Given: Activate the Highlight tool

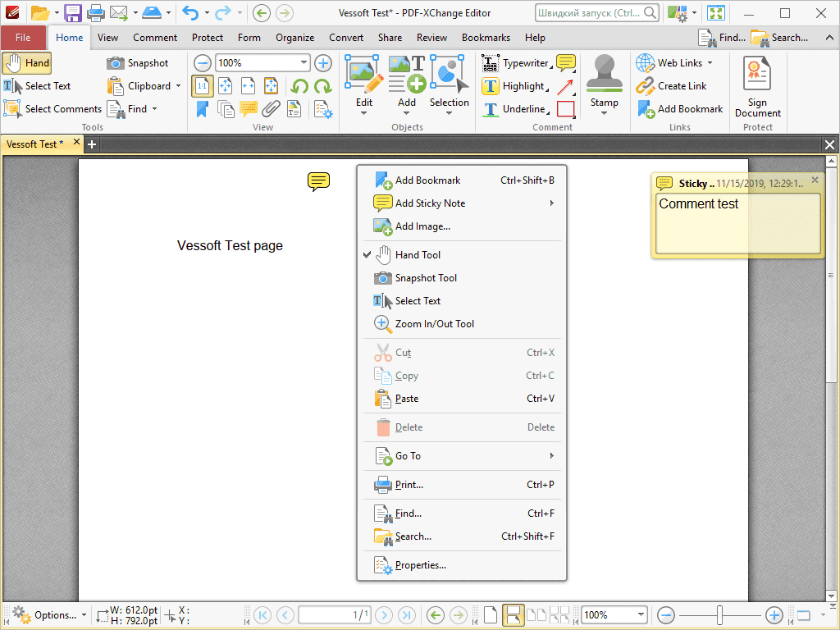Looking at the screenshot, I should tap(515, 85).
